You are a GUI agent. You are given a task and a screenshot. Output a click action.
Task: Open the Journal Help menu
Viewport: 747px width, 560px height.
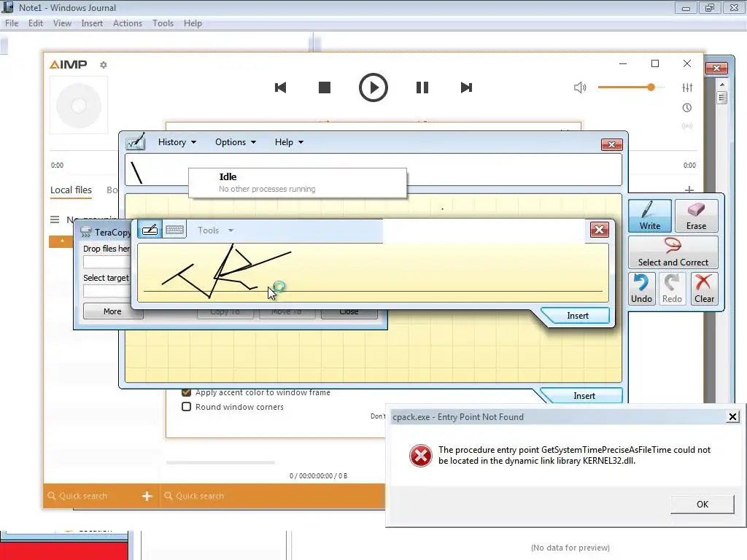[193, 23]
